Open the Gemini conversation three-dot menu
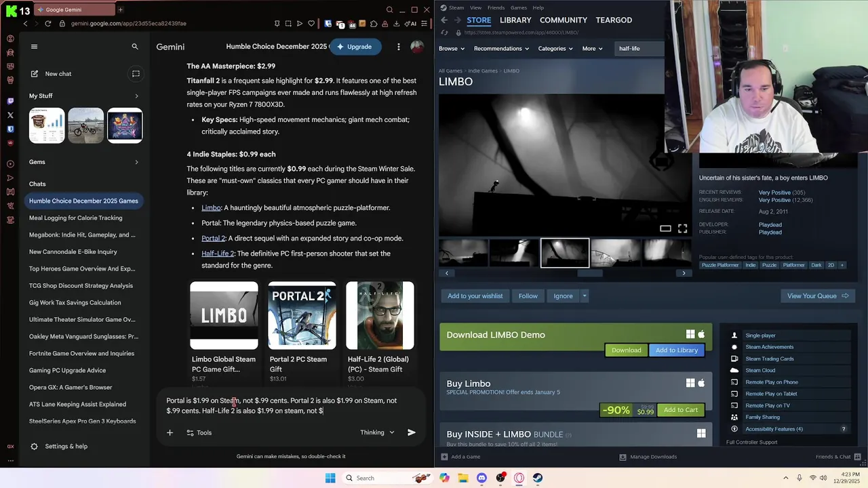This screenshot has height=488, width=868. click(x=399, y=47)
